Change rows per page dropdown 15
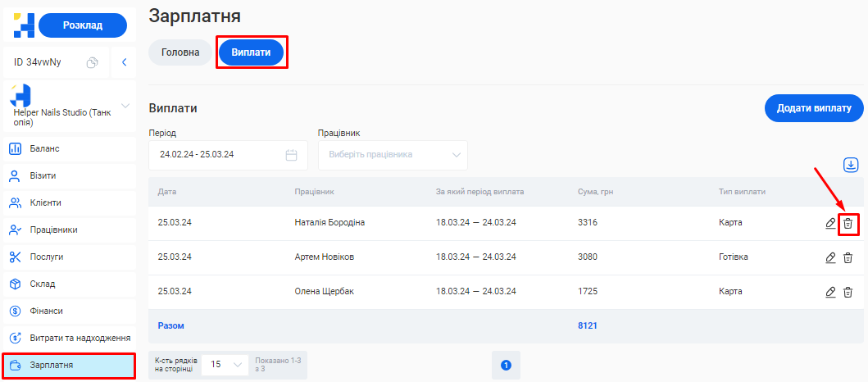 click(225, 365)
